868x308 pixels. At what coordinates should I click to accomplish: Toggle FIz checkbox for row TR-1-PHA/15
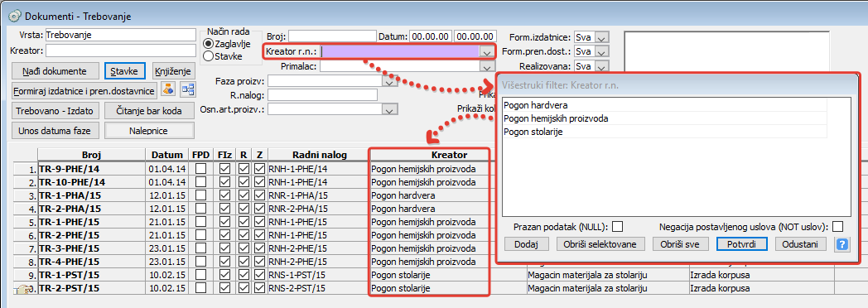224,195
